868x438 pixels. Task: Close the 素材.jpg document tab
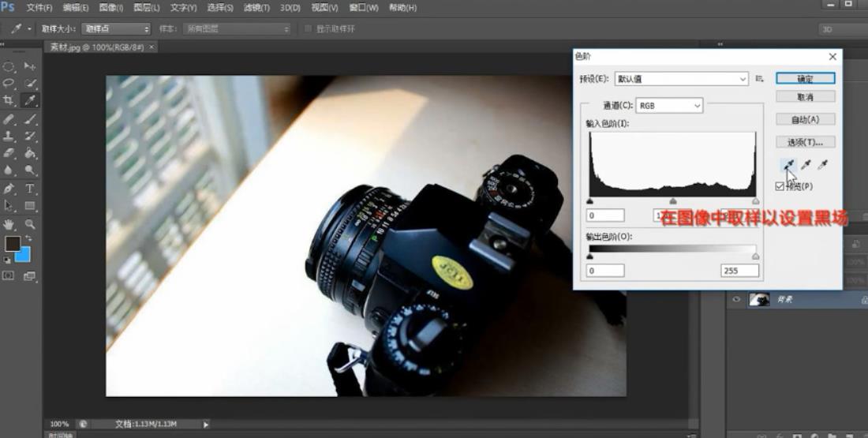(152, 47)
